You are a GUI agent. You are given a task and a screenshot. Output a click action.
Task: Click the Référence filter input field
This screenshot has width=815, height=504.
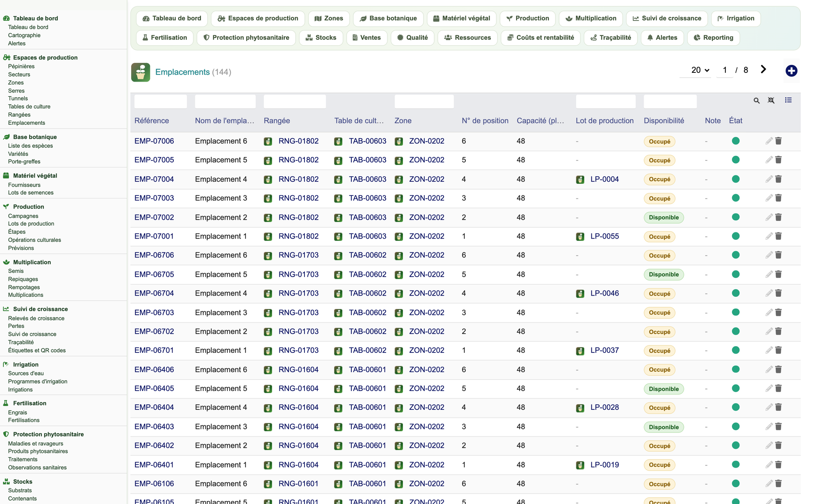click(161, 102)
